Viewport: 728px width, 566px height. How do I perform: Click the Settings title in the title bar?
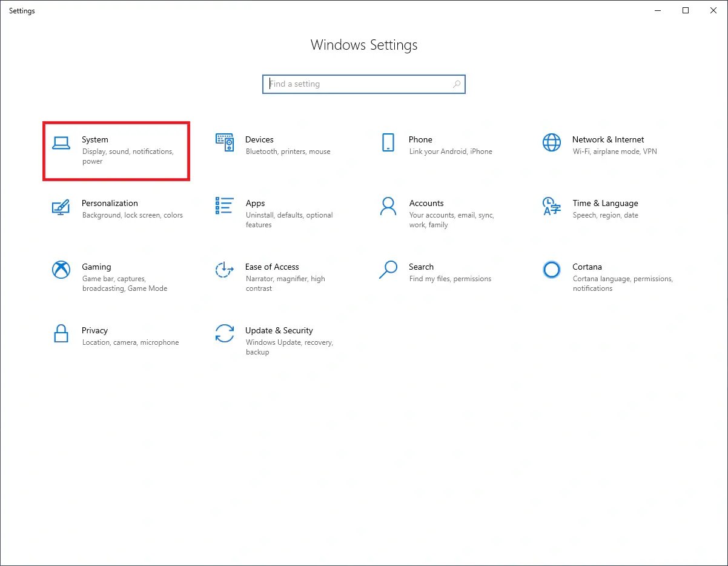click(22, 10)
